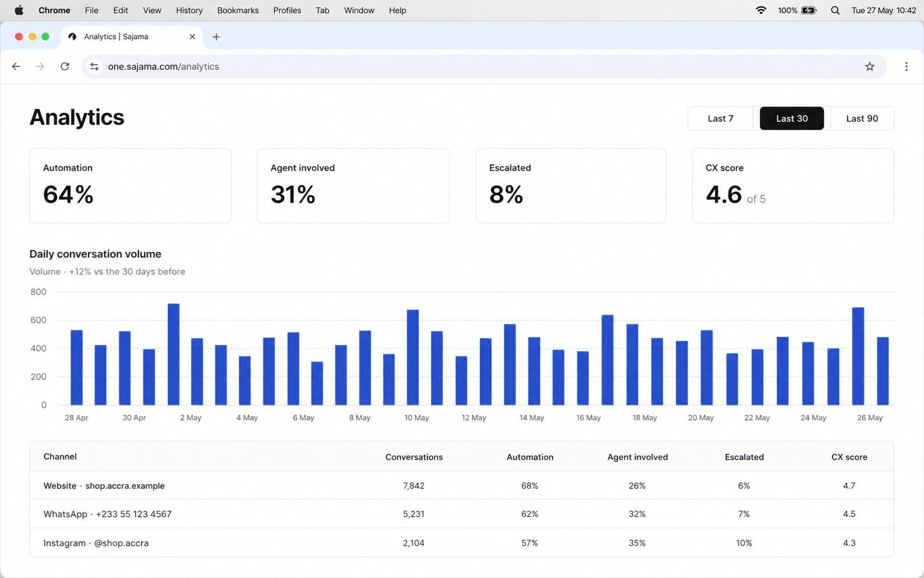
Task: Click the 2,104 conversations value
Action: click(x=414, y=543)
